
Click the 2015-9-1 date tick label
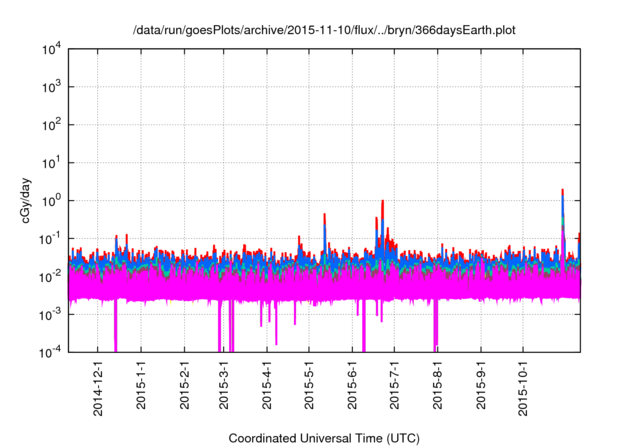[x=480, y=390]
